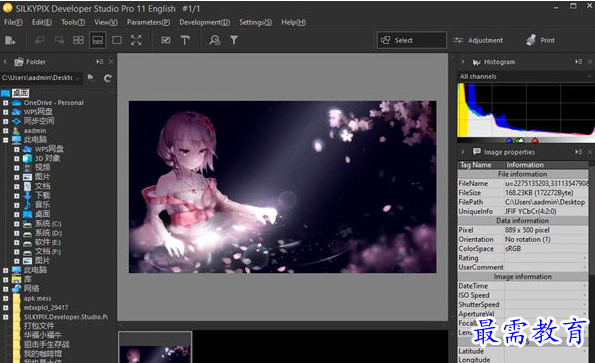Open the Help menu
This screenshot has height=363, width=595.
coord(293,22)
